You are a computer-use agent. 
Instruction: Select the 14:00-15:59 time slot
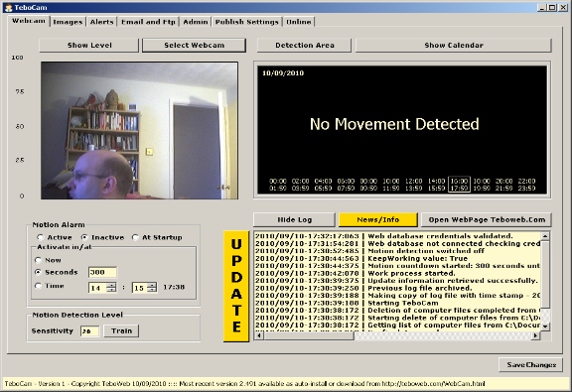point(436,185)
